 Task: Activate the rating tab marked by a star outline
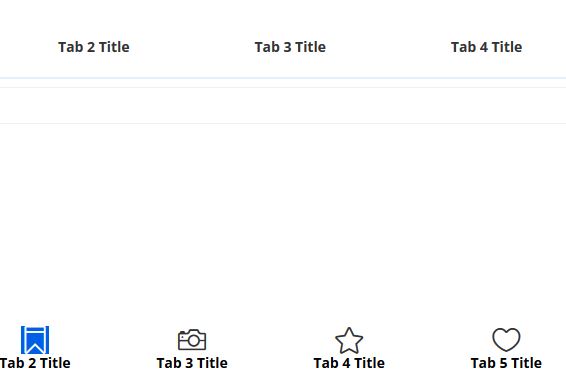349,340
